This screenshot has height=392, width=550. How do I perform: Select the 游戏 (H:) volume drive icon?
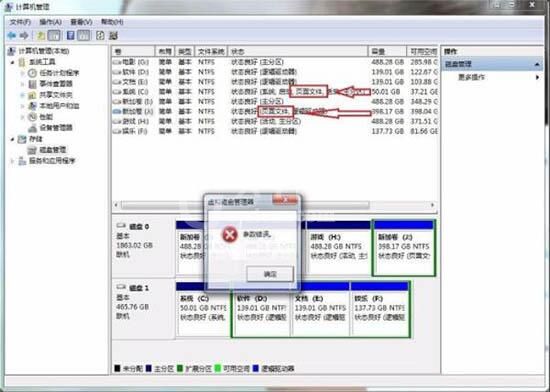point(117,122)
